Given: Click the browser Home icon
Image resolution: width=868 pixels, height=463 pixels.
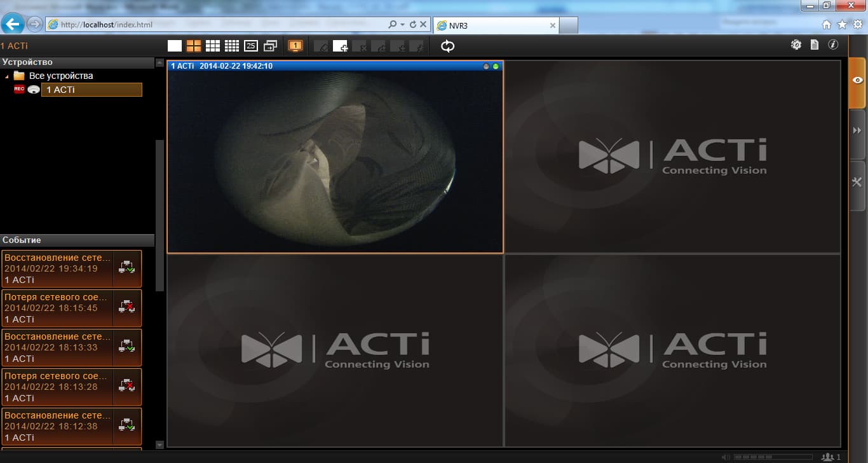Looking at the screenshot, I should click(x=827, y=25).
